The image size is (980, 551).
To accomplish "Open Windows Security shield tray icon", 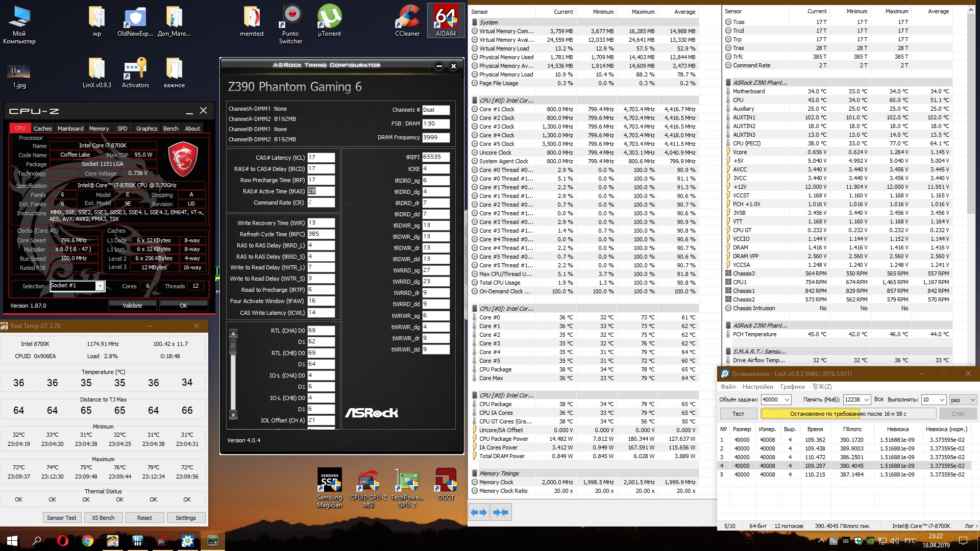I will click(x=858, y=541).
